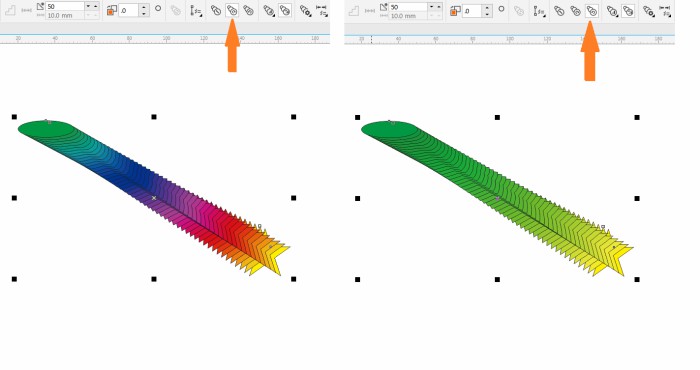The height and width of the screenshot is (370, 700).
Task: Click blend direction icon above green blend
Action: pos(455,11)
